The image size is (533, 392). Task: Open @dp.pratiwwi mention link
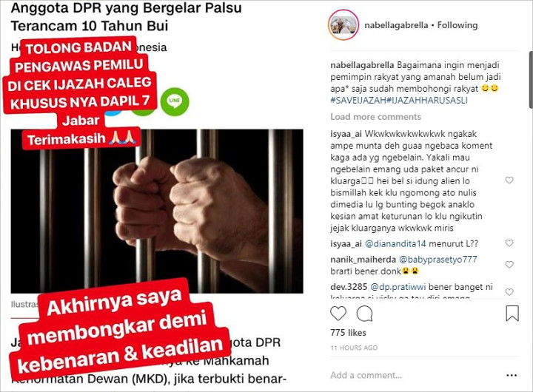pos(398,287)
